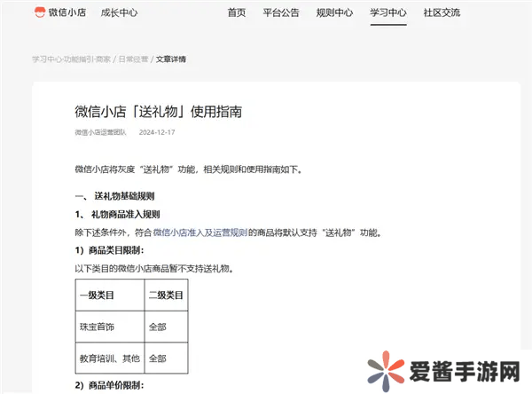Click the article title 微信小店「送礼物」使用指南

(159, 112)
